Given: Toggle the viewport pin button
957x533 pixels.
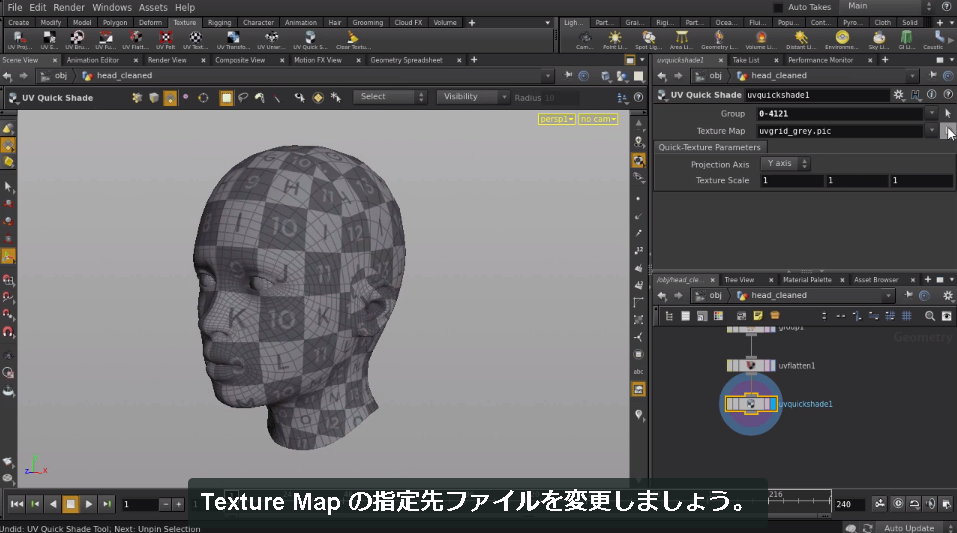Looking at the screenshot, I should (x=568, y=76).
